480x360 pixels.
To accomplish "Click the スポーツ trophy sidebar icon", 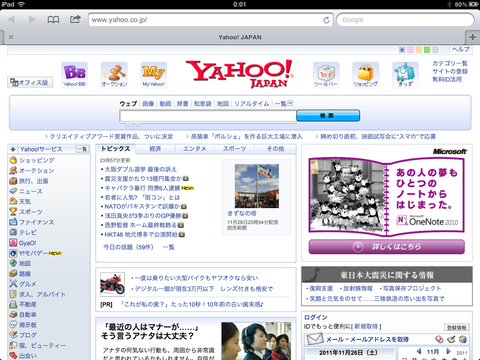I will [13, 212].
